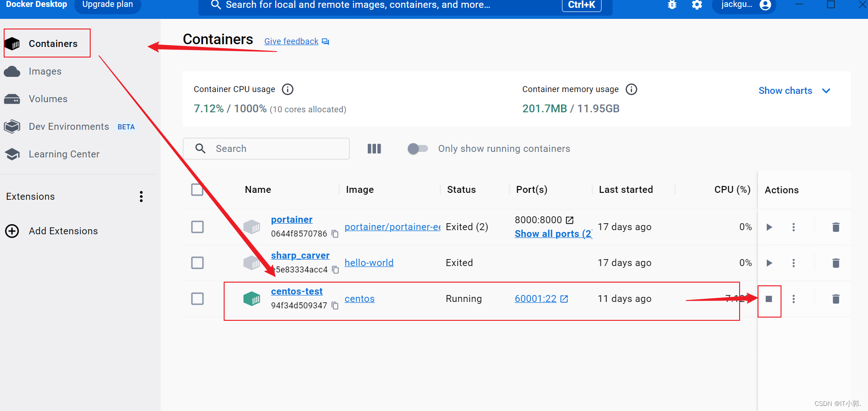Screen dimensions: 868x411
Task: Check the select-all containers checkbox
Action: pyautogui.click(x=197, y=190)
